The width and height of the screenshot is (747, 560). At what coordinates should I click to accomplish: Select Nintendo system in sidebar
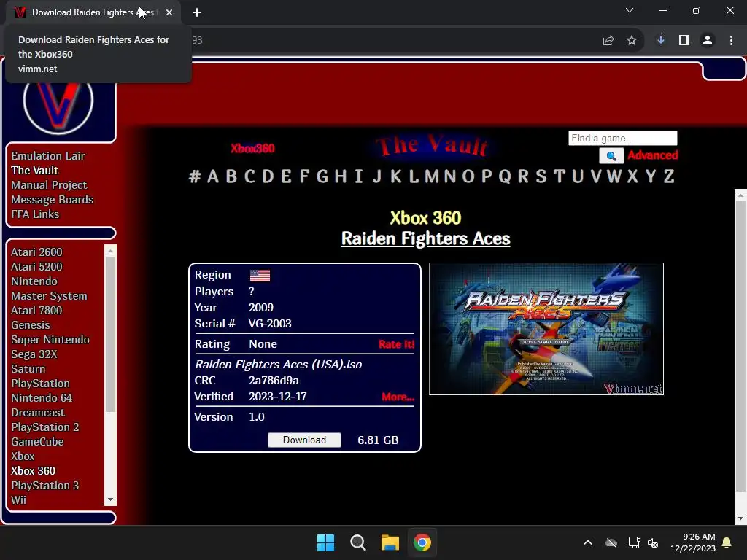[x=34, y=281]
